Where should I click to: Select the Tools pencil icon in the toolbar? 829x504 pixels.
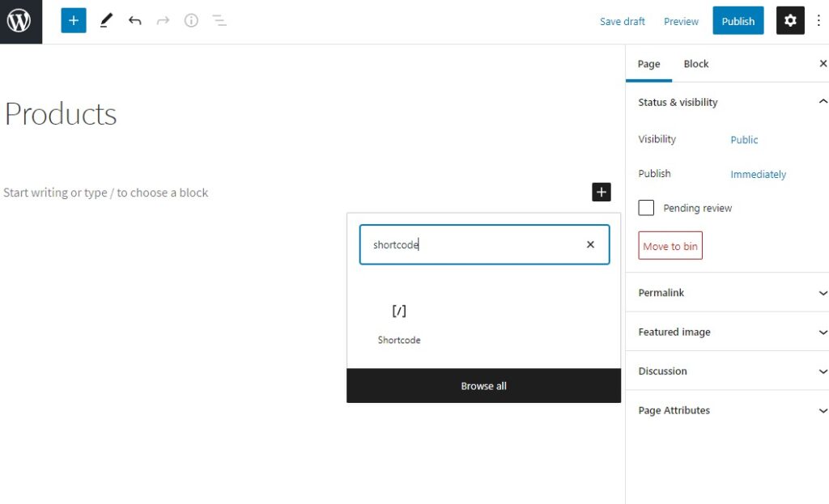click(x=106, y=20)
